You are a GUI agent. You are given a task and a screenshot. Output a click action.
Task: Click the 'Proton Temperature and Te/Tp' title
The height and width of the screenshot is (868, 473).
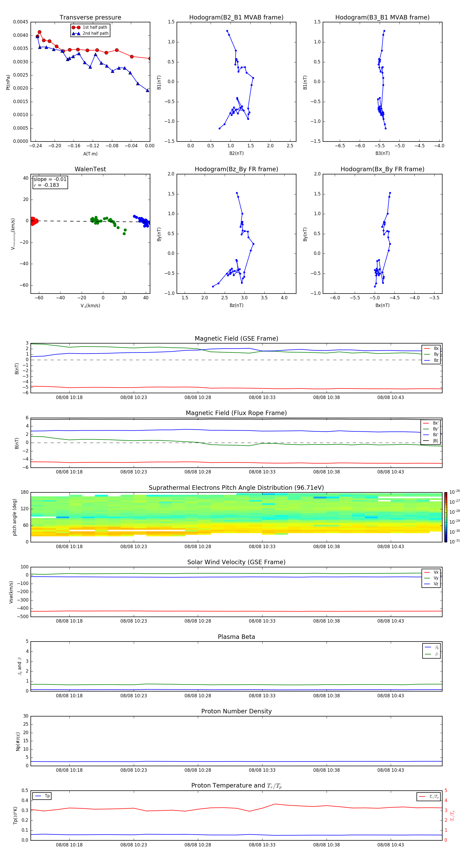tap(236, 785)
